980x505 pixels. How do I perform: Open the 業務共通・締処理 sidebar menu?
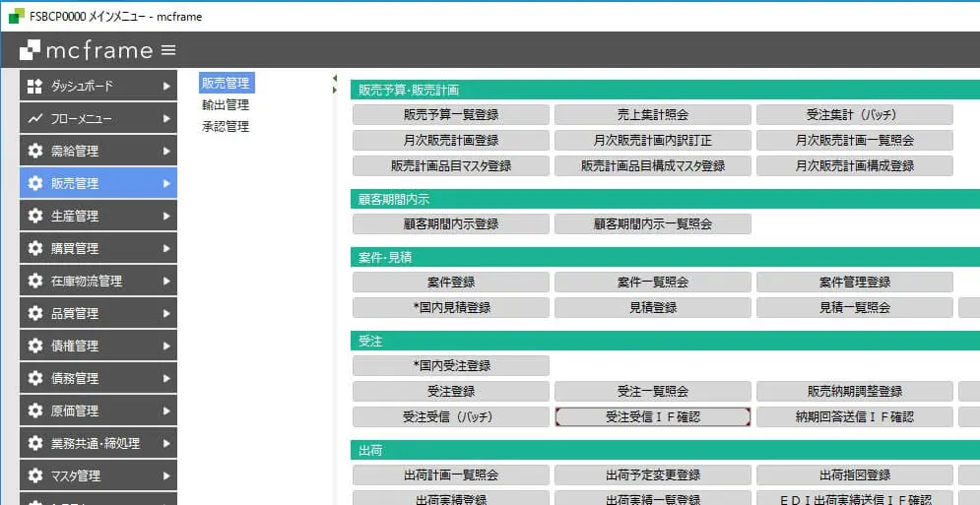[x=98, y=444]
